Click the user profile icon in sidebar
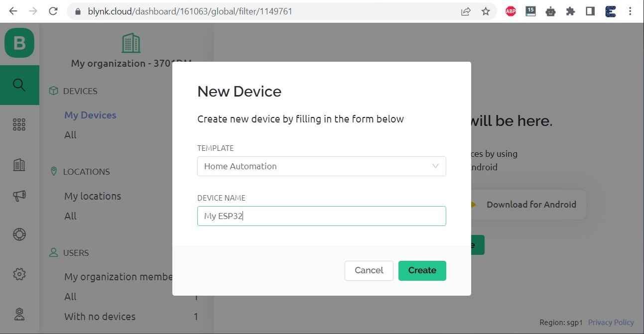 (x=19, y=314)
